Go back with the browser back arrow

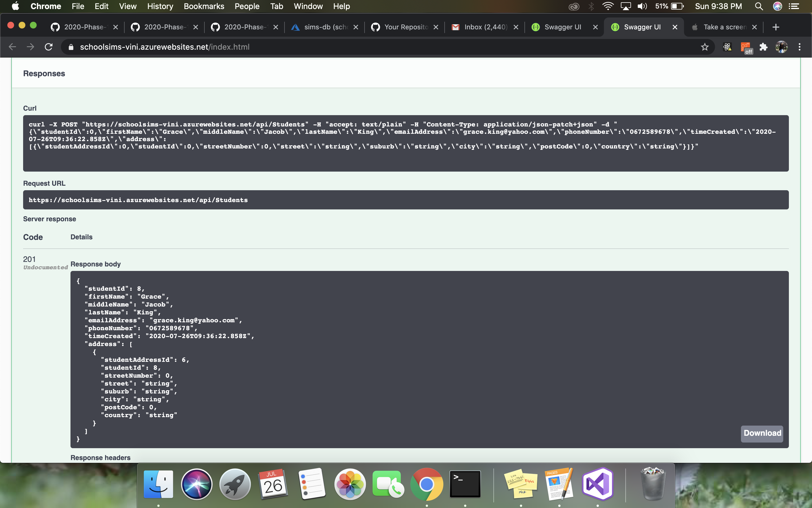point(12,47)
